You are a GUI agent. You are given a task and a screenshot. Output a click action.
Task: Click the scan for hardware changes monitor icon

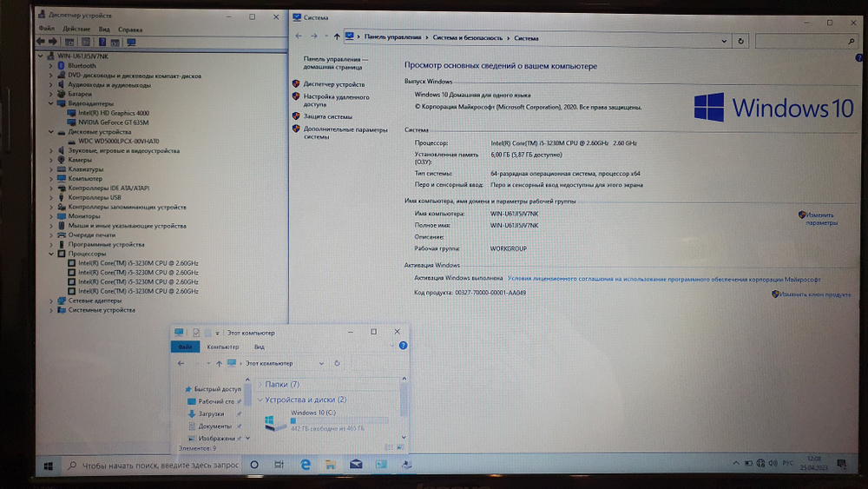[131, 42]
